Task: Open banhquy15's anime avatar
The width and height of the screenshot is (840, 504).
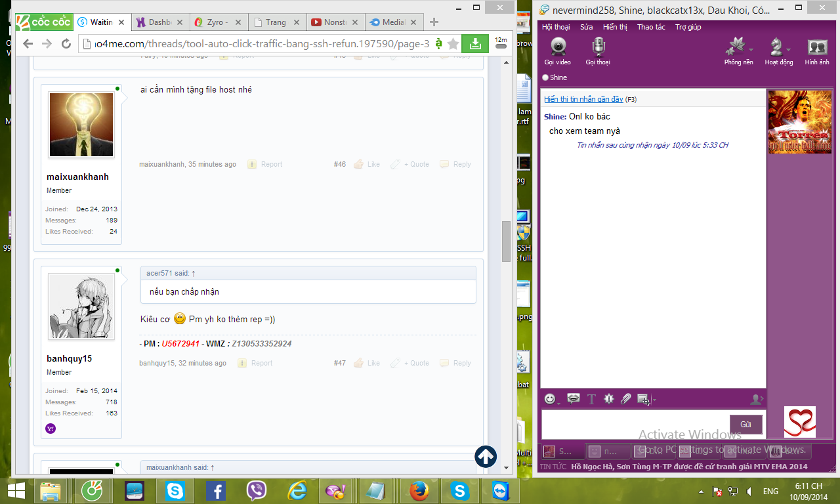Action: click(x=81, y=306)
